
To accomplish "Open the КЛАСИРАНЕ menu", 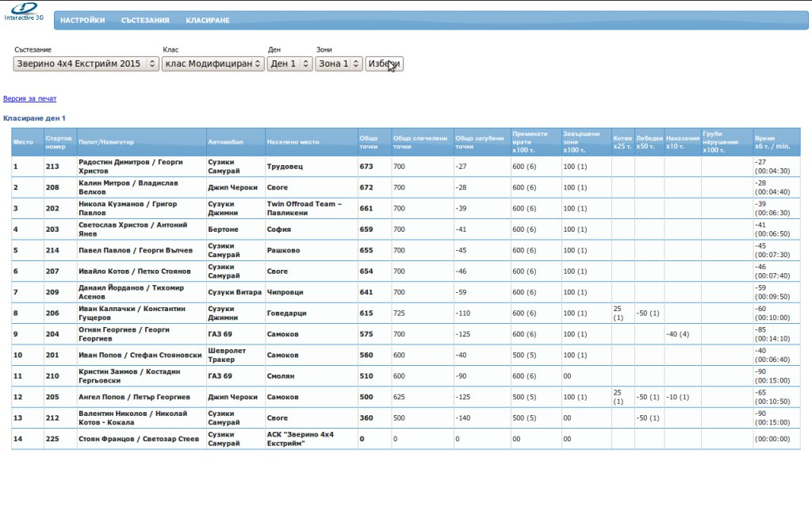I will [x=208, y=21].
